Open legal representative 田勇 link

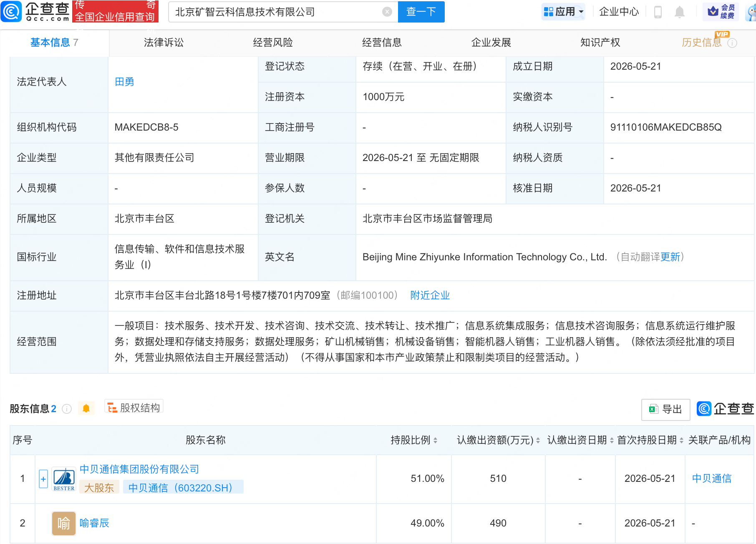[x=124, y=82]
